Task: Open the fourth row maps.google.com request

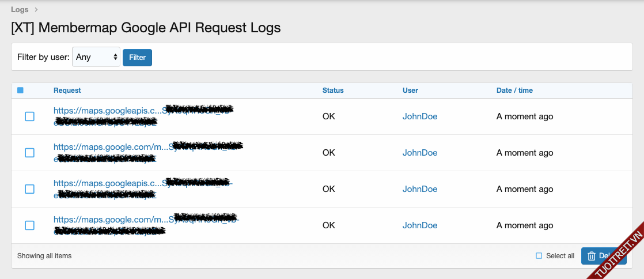Action: 109,220
